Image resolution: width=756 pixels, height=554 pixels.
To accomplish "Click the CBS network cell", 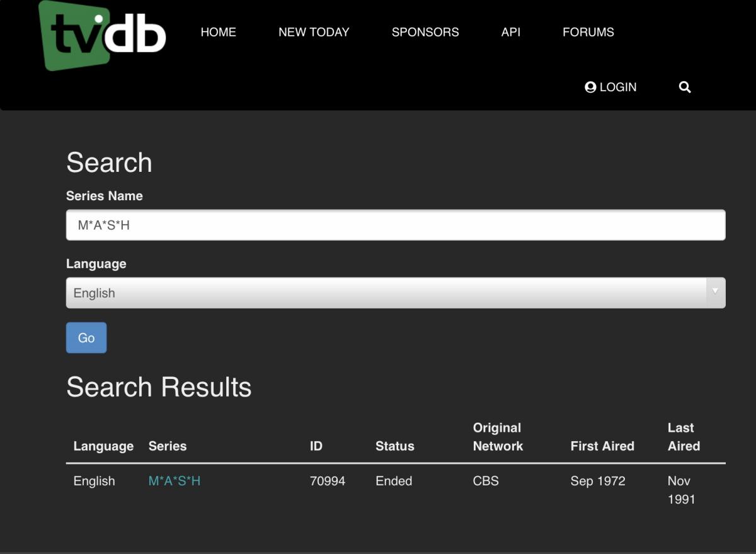I will [x=486, y=481].
